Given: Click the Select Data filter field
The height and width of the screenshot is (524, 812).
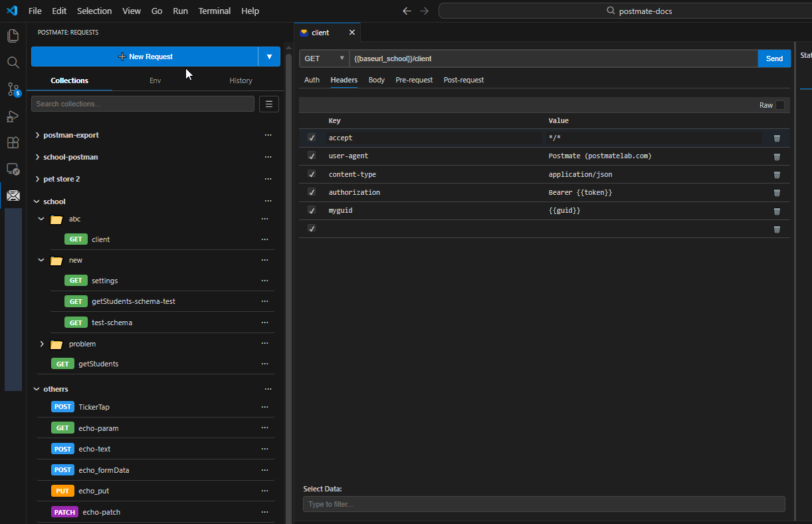Looking at the screenshot, I should pyautogui.click(x=543, y=504).
